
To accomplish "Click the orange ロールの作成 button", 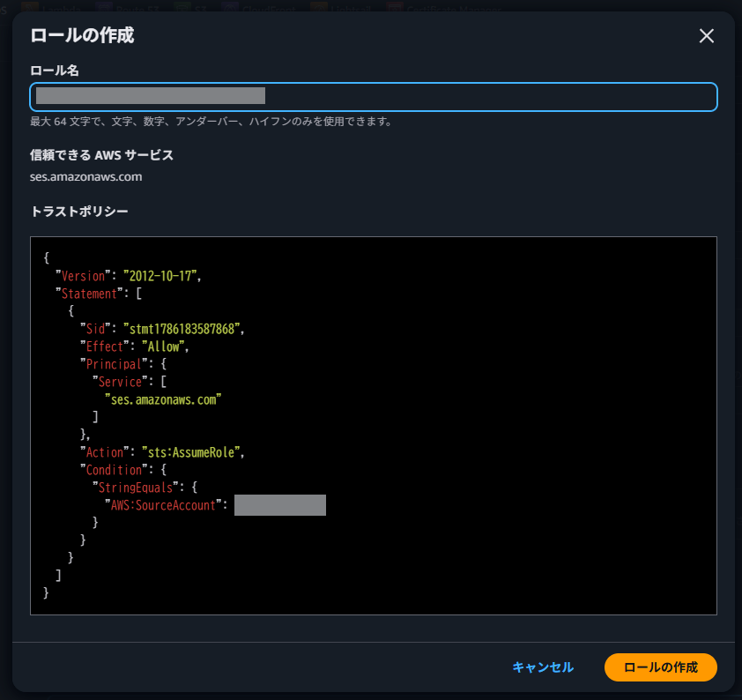I will [661, 666].
